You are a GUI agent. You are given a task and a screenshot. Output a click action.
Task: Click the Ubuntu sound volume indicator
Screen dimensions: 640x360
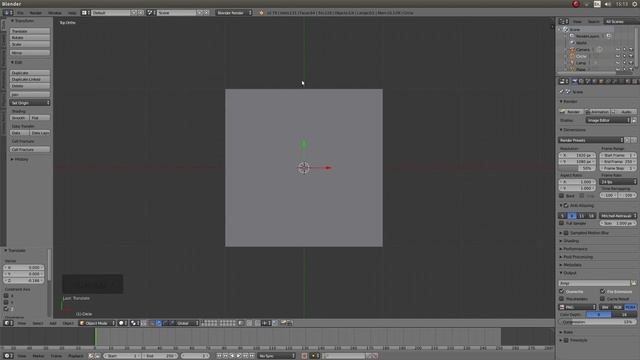pos(608,4)
